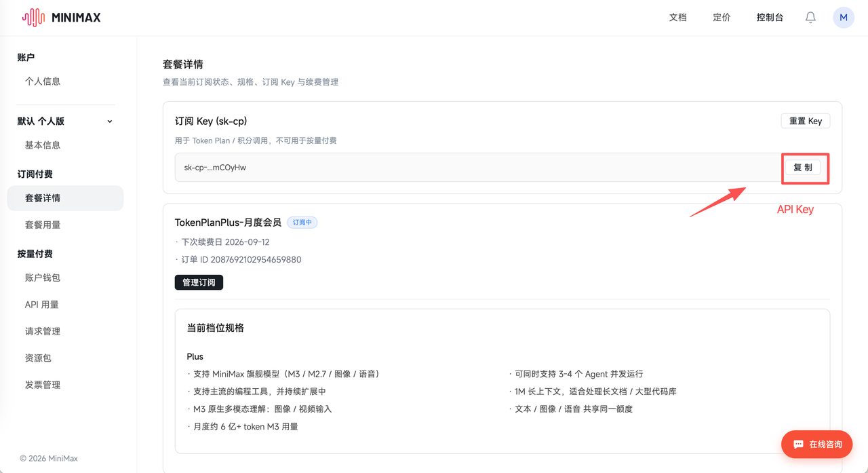This screenshot has width=868, height=473.
Task: Open 个人信息 in sidebar
Action: (43, 81)
